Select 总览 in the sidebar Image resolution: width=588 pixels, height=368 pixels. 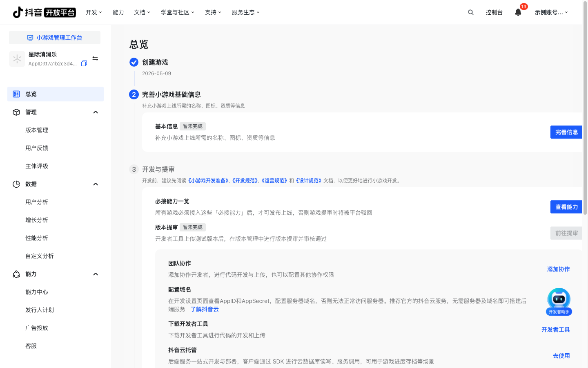[x=56, y=94]
